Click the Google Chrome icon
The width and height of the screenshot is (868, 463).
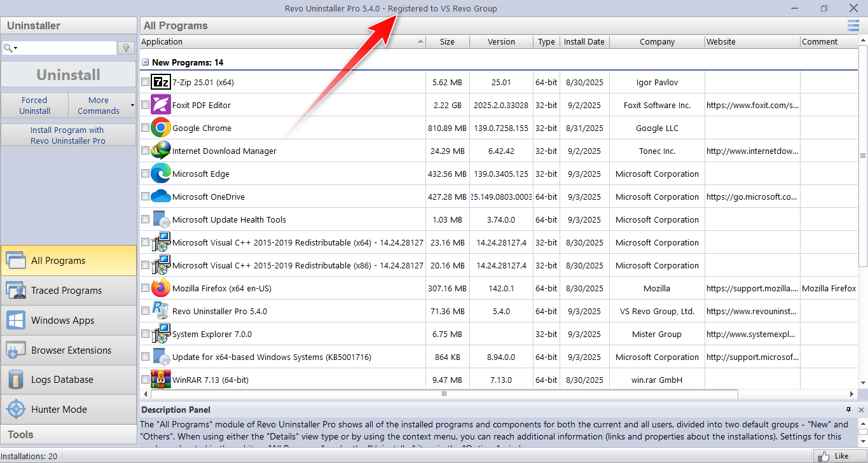[161, 128]
